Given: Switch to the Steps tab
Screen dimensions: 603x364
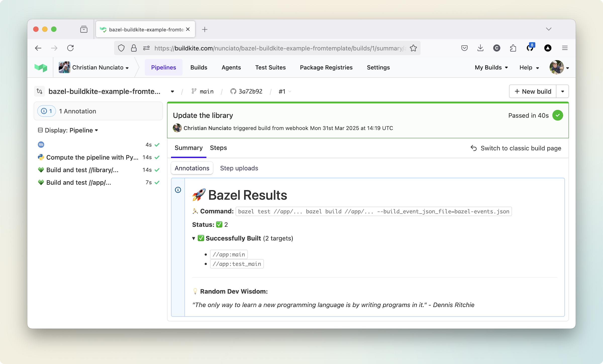Looking at the screenshot, I should (x=218, y=148).
